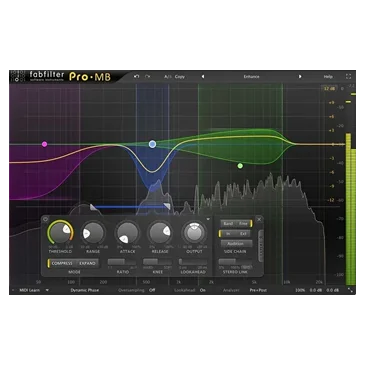Select Compress mode

tap(62, 263)
